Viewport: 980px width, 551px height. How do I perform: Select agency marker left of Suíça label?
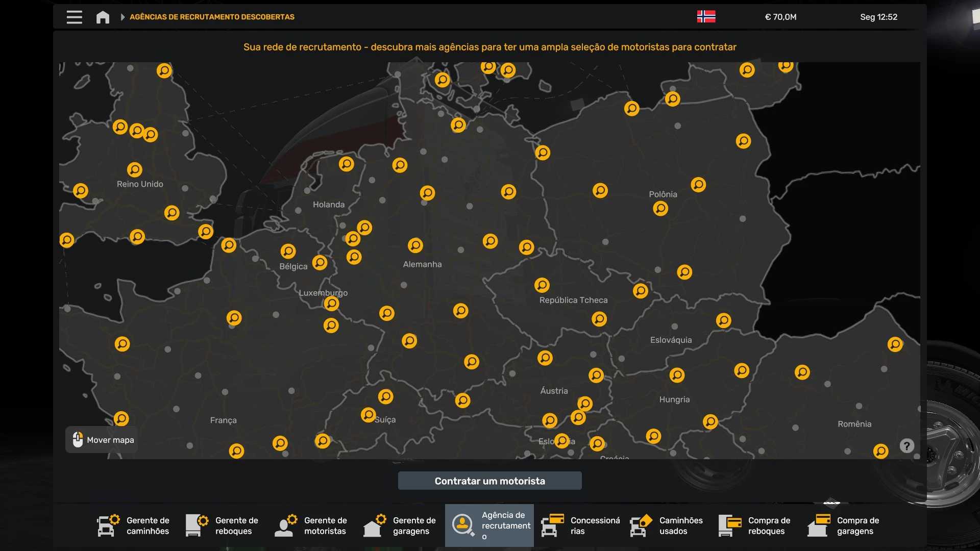coord(368,414)
